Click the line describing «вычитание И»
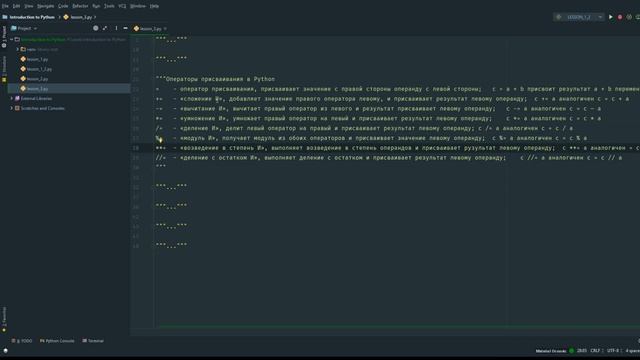 (378, 109)
